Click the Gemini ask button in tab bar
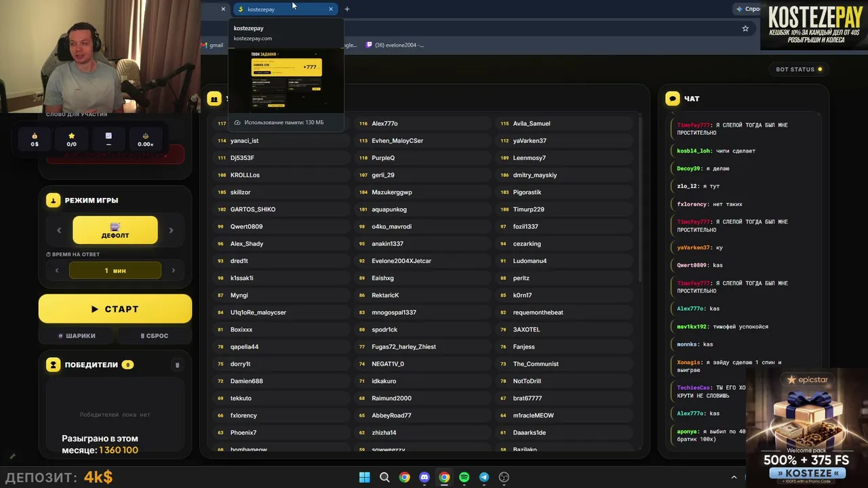This screenshot has height=488, width=868. [747, 9]
